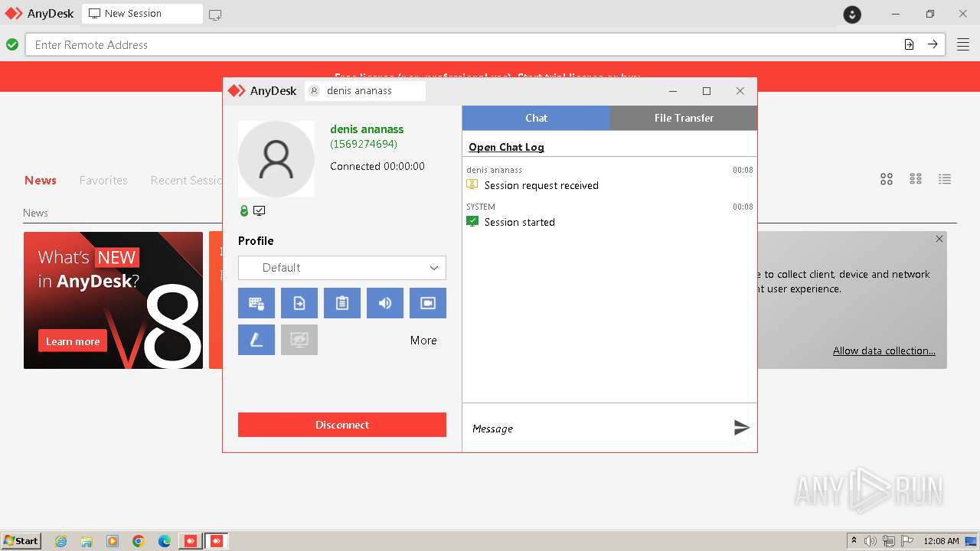Send chat message with paper plane icon

coord(741,428)
